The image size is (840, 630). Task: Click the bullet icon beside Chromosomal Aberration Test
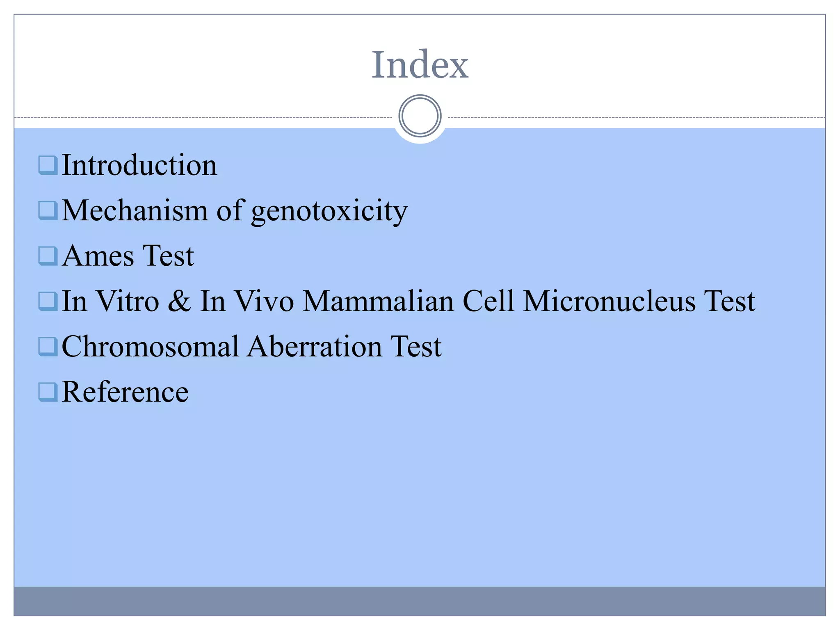point(48,347)
